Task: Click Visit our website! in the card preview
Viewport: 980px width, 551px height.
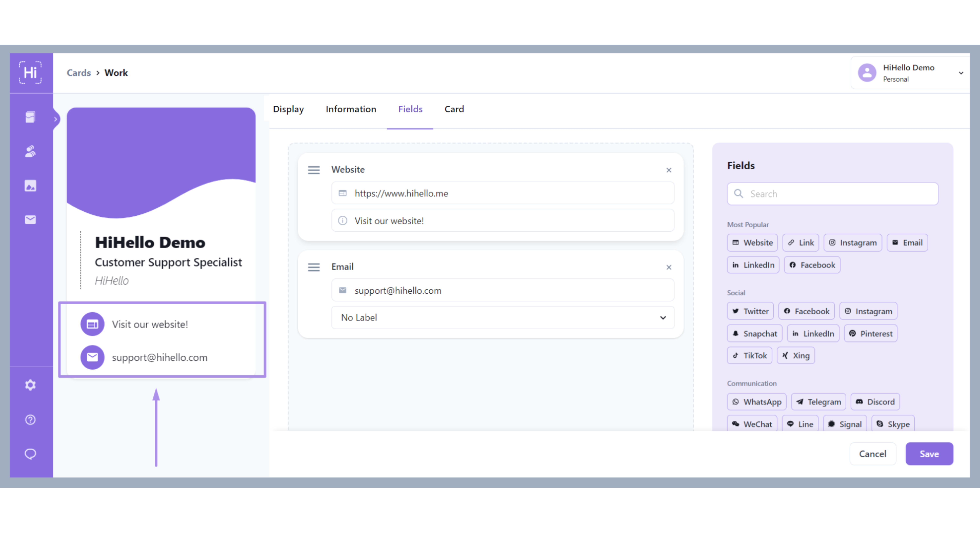Action: [150, 324]
